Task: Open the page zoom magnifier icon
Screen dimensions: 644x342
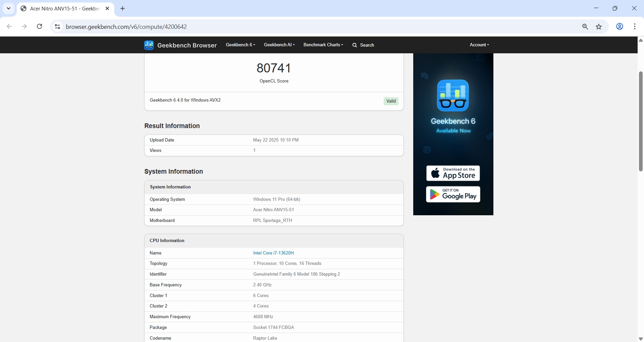Action: click(x=585, y=27)
